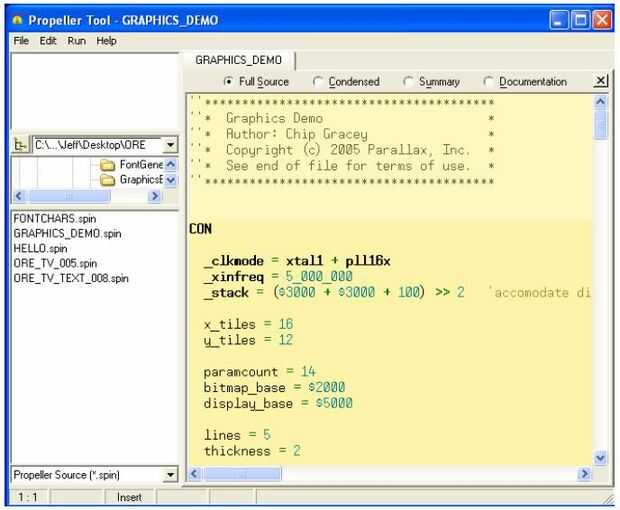Click folder tree scroll left arrow
Screen dimensions: 620x510
(x=19, y=196)
